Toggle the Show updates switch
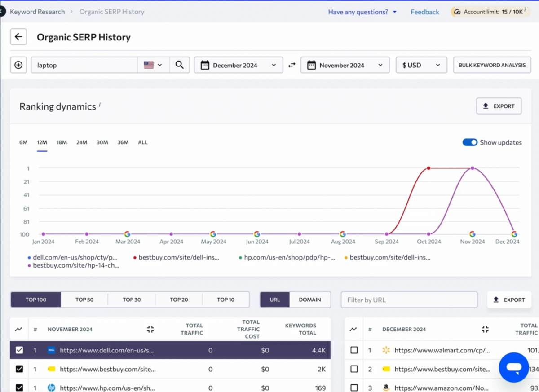This screenshot has width=539, height=392. [470, 142]
